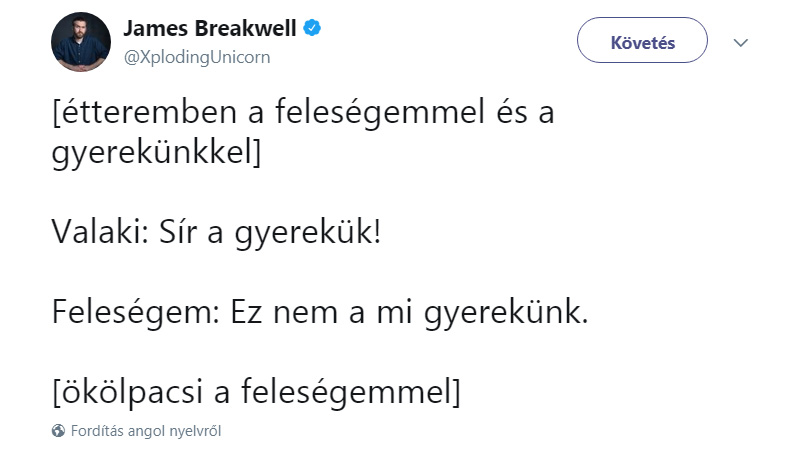Viewport: 800px width, 451px height.
Task: Expand the tweet options chevron
Action: tap(740, 42)
